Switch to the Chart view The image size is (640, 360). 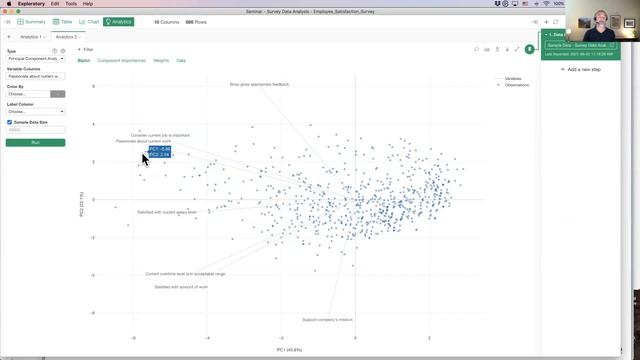click(x=89, y=22)
